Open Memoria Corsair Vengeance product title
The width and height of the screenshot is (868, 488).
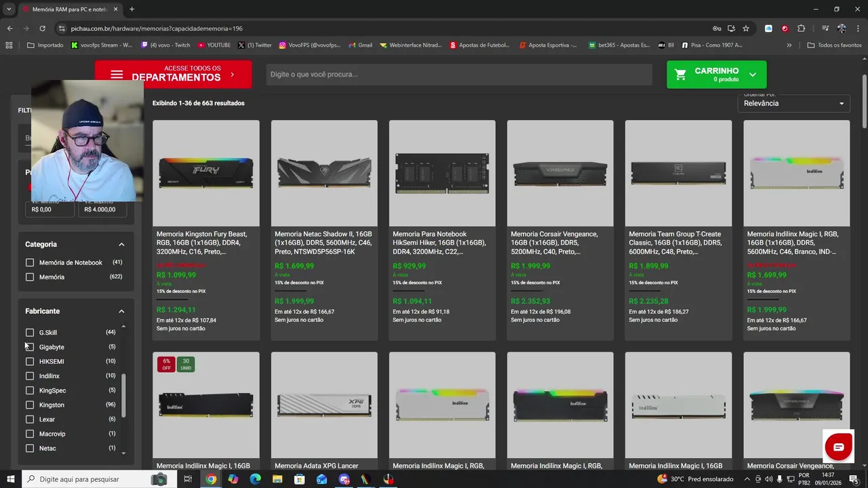coord(554,243)
